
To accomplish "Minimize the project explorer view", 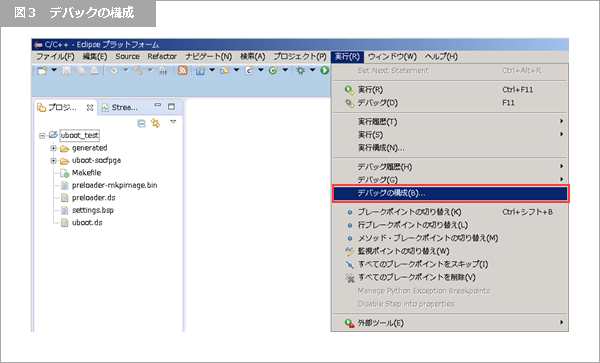I will coord(158,105).
